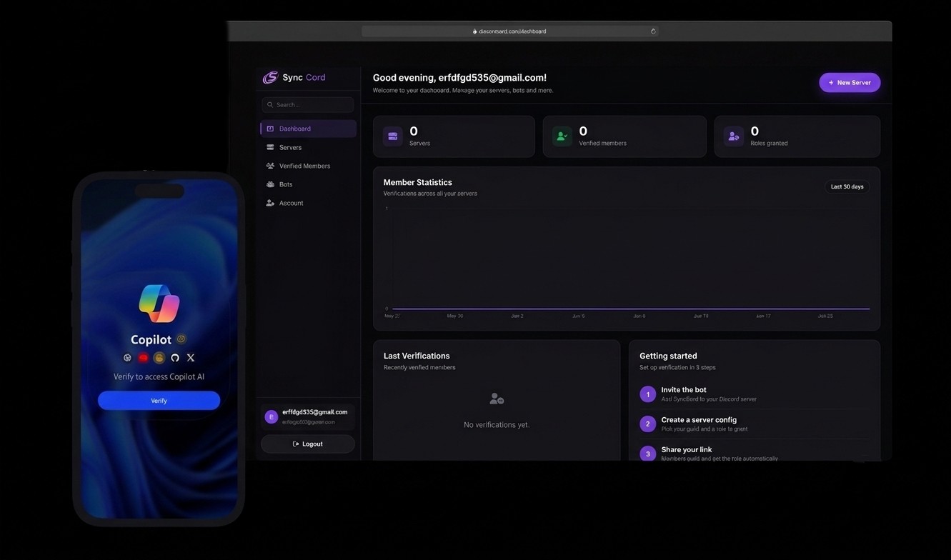This screenshot has width=951, height=560.
Task: Tap the GitHub icon on the phone
Action: pyautogui.click(x=175, y=358)
